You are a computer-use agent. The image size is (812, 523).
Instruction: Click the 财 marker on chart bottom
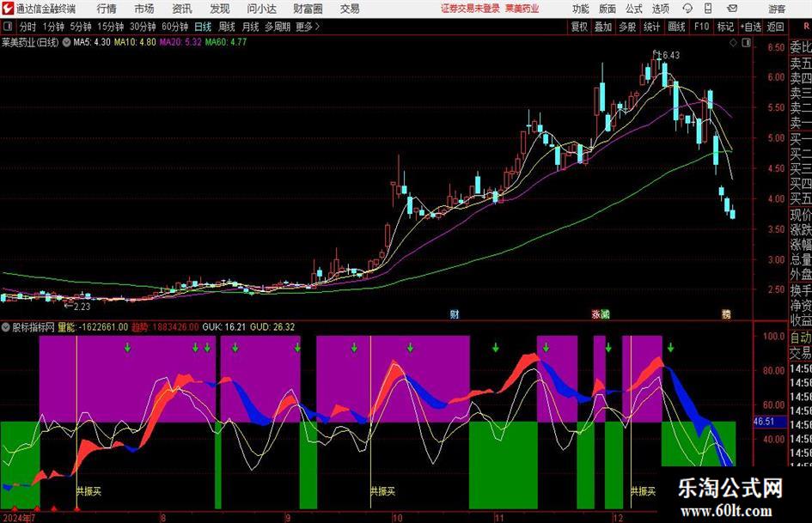pos(455,314)
